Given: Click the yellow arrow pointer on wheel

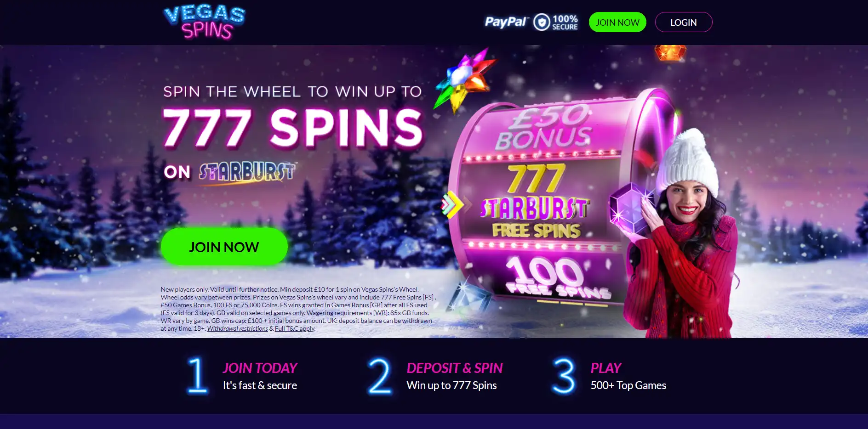Looking at the screenshot, I should (x=452, y=204).
